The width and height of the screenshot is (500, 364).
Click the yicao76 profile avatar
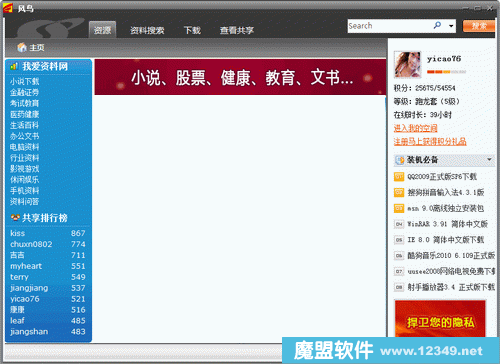click(407, 64)
